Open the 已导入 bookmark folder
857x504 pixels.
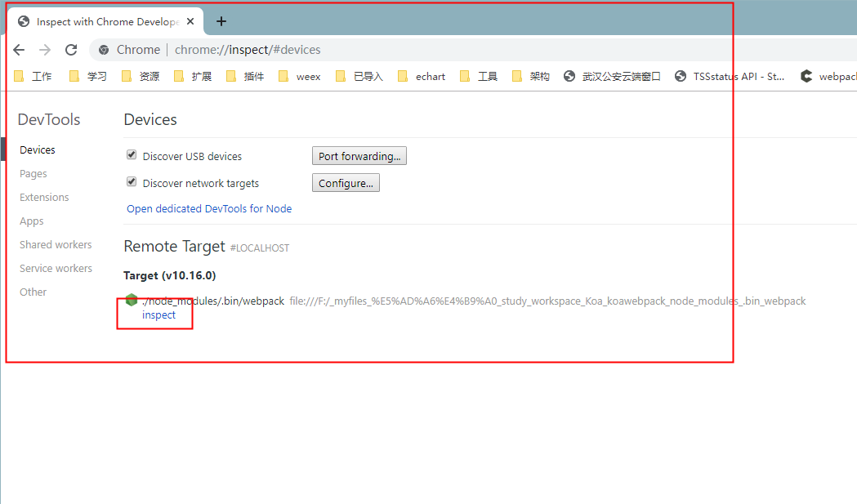tap(359, 77)
